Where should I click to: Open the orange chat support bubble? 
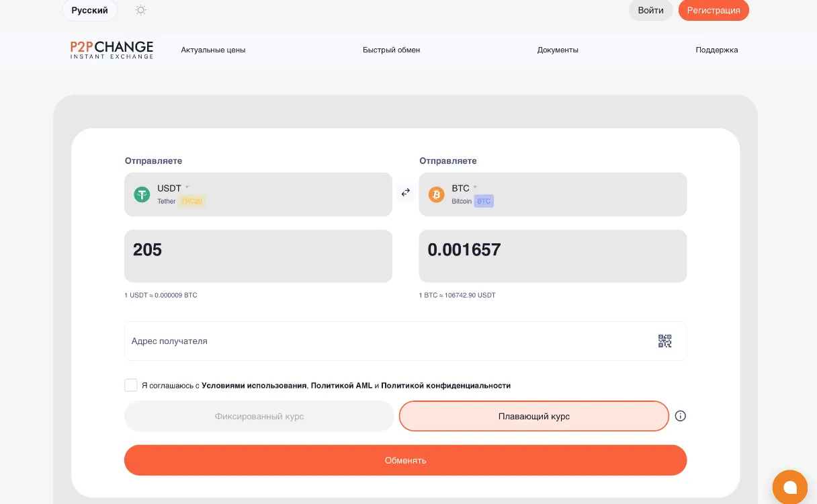[x=790, y=487]
